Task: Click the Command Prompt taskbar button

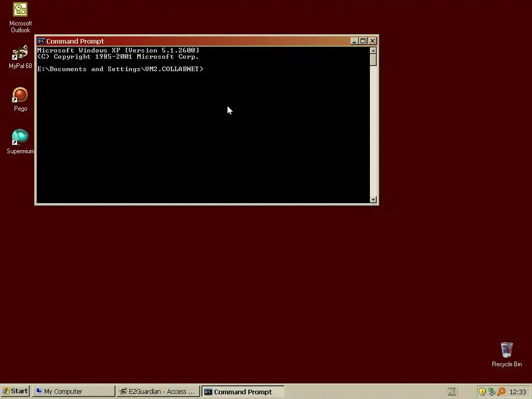Action: point(243,392)
